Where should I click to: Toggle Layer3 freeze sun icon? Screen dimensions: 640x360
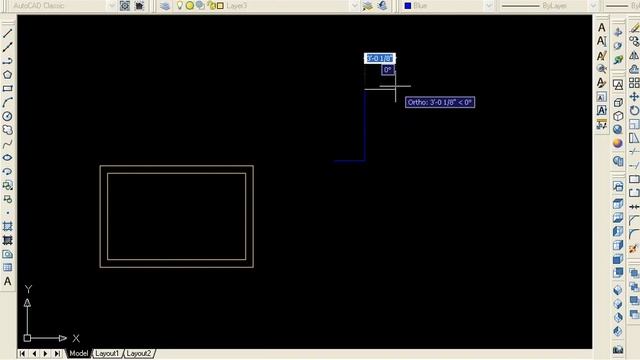click(x=190, y=6)
